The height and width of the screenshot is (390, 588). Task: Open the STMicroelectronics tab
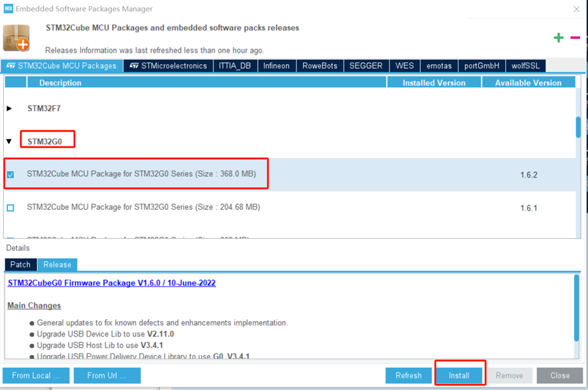(169, 66)
